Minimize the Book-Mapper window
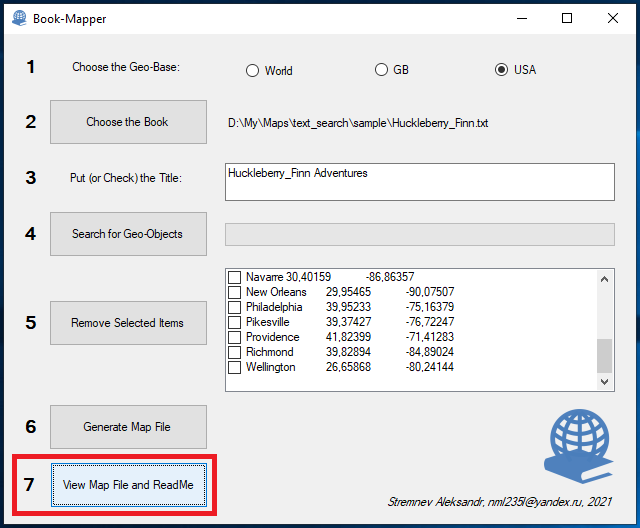This screenshot has height=528, width=640. [x=522, y=18]
